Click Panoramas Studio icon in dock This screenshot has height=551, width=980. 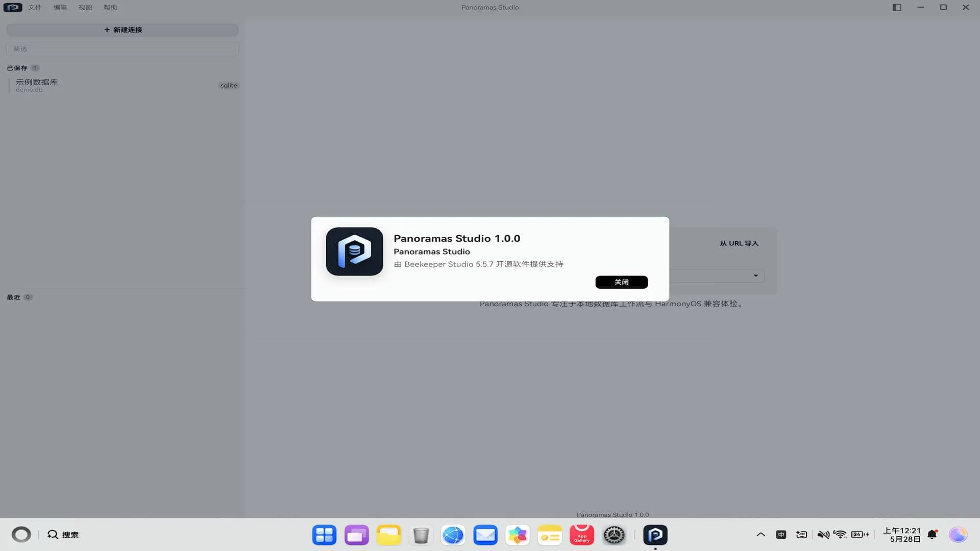click(655, 535)
